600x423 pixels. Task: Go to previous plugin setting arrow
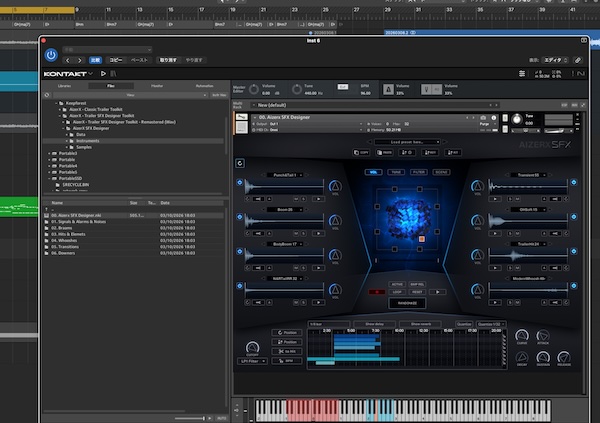[68, 60]
